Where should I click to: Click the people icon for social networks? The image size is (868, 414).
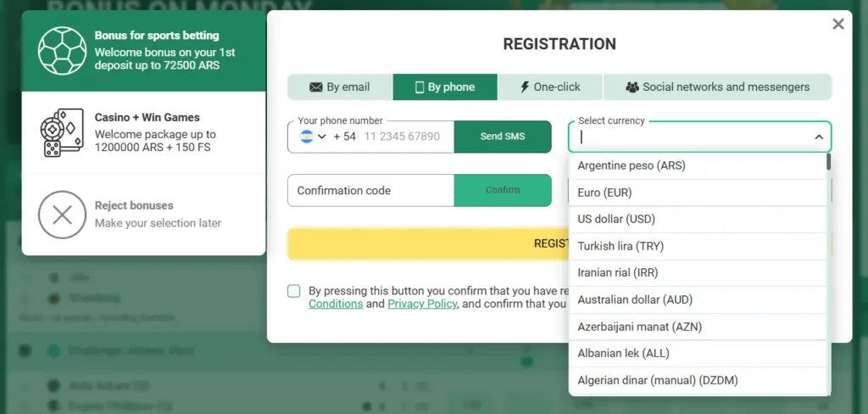tap(632, 87)
